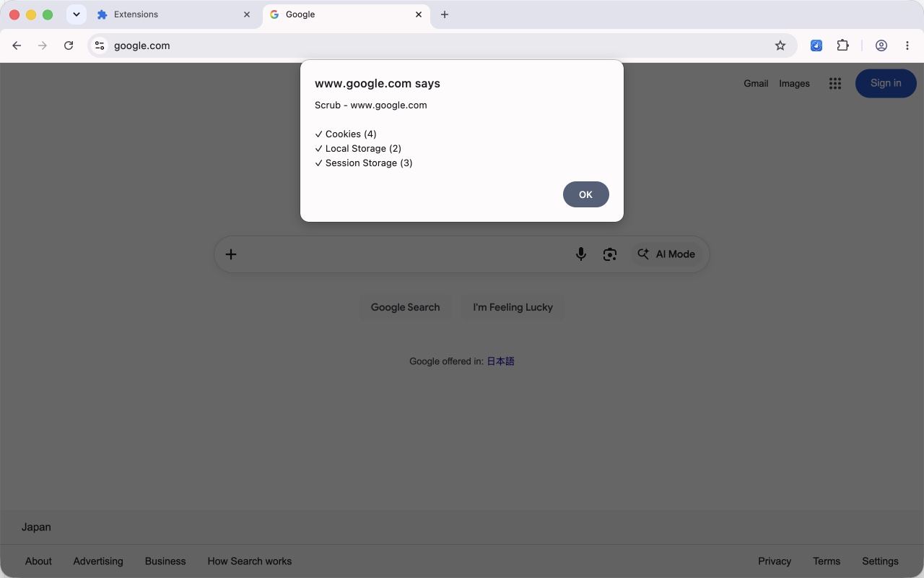Open the Advertising link
Image resolution: width=924 pixels, height=578 pixels.
(x=98, y=561)
